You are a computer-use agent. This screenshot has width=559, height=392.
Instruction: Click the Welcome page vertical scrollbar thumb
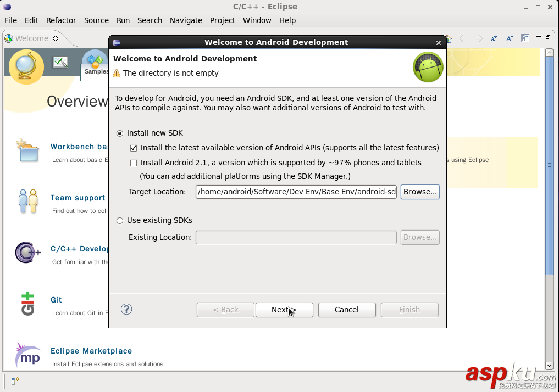coord(549,166)
